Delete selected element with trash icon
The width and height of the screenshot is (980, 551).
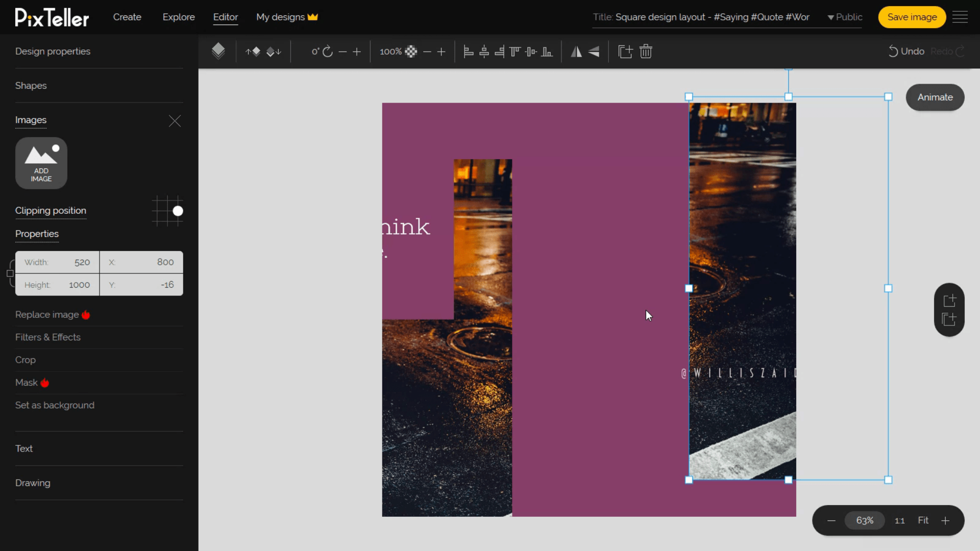pos(646,52)
